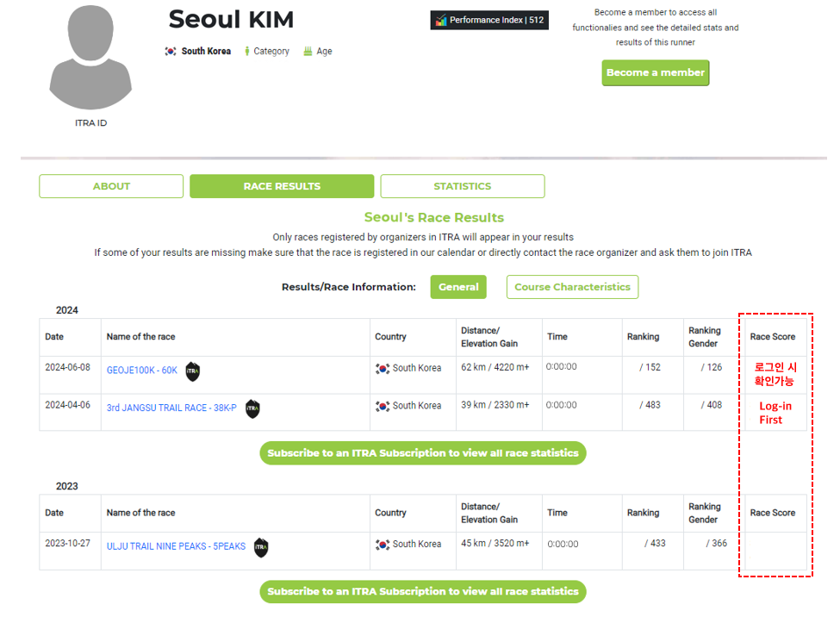Viewport: 840px width, 617px height.
Task: Click the runner profile avatar placeholder
Action: click(x=90, y=59)
